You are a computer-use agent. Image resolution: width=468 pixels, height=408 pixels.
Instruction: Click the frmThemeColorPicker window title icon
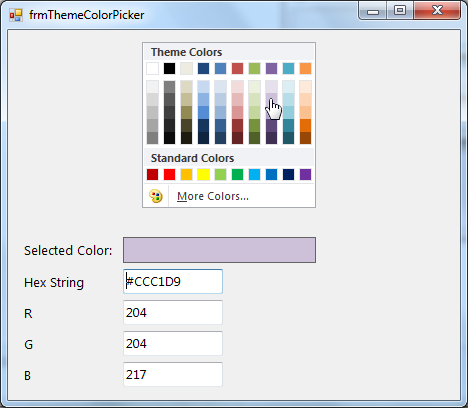click(x=16, y=15)
